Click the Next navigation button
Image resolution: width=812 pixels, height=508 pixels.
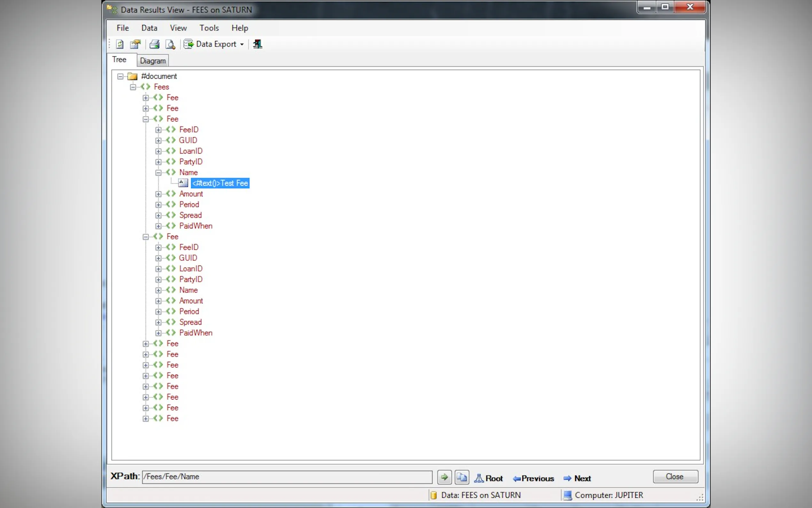tap(577, 478)
